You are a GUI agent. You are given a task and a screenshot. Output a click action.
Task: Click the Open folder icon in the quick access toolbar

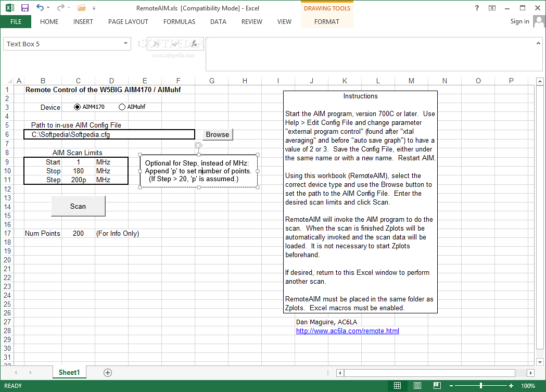tap(82, 8)
